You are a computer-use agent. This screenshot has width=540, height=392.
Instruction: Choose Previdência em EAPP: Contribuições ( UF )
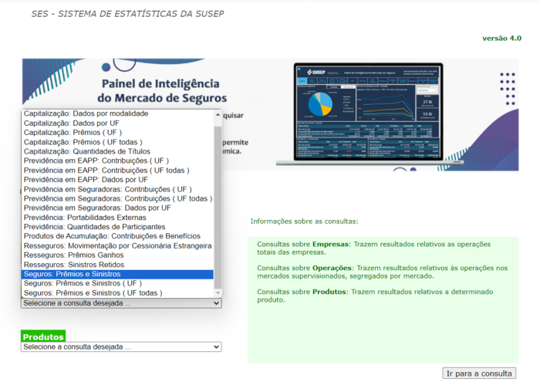tap(117, 161)
